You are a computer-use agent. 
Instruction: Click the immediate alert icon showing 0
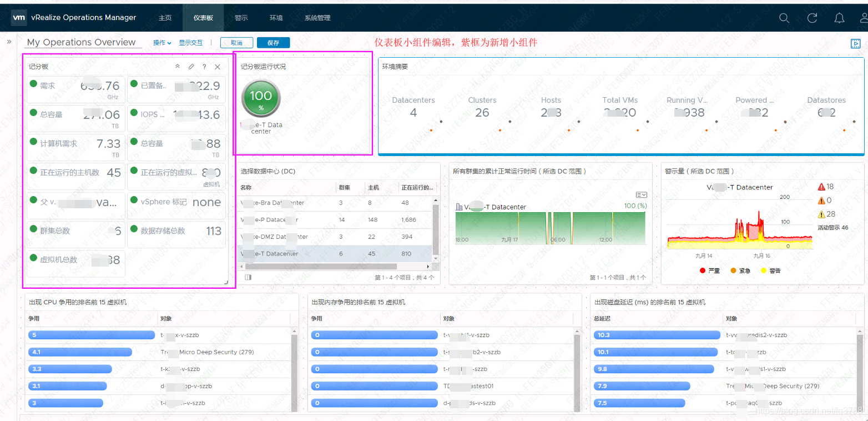pos(821,201)
